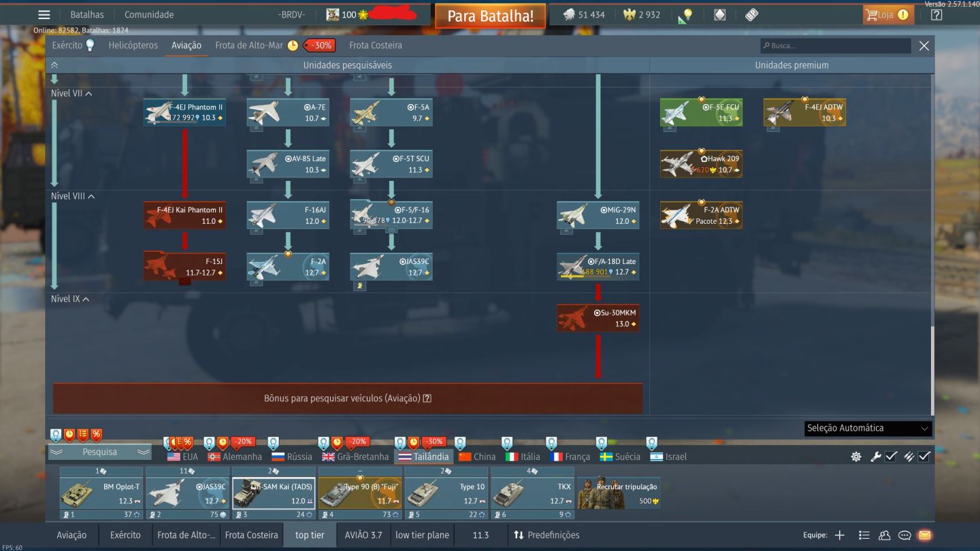Select the F-5T SCU aircraft
980x551 pixels.
(x=391, y=164)
